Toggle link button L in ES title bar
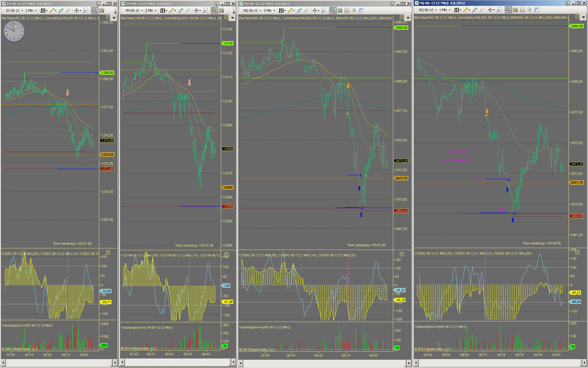The width and height of the screenshot is (588, 368). pyautogui.click(x=98, y=4)
